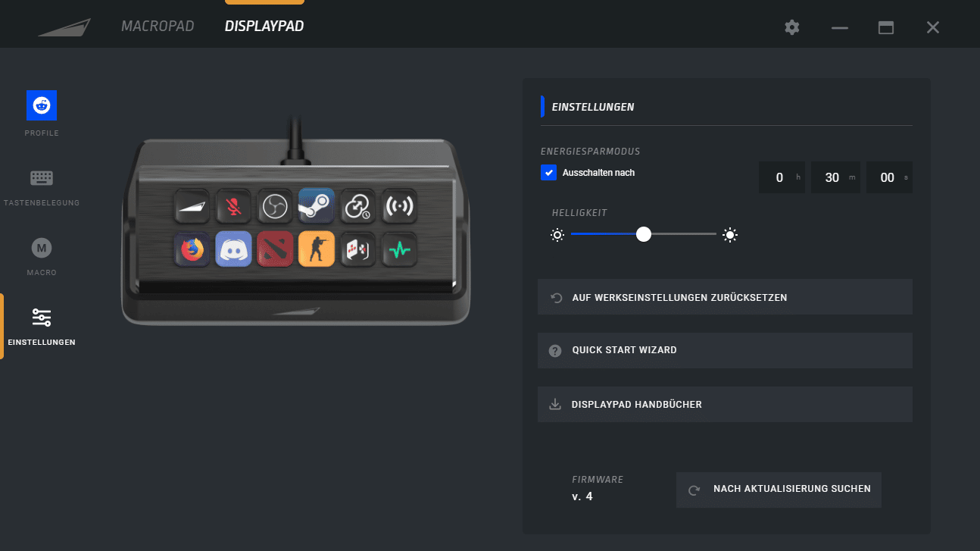Click the minutes input field showing 30
The image size is (980, 551).
click(832, 177)
